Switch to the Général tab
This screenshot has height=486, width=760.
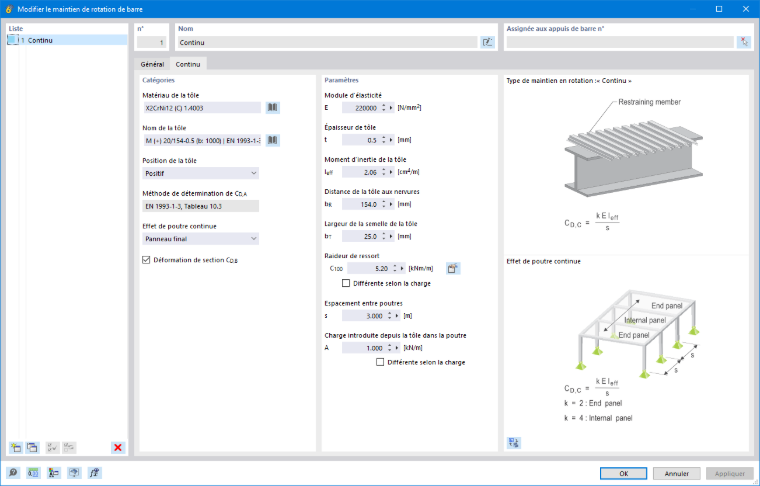click(152, 64)
